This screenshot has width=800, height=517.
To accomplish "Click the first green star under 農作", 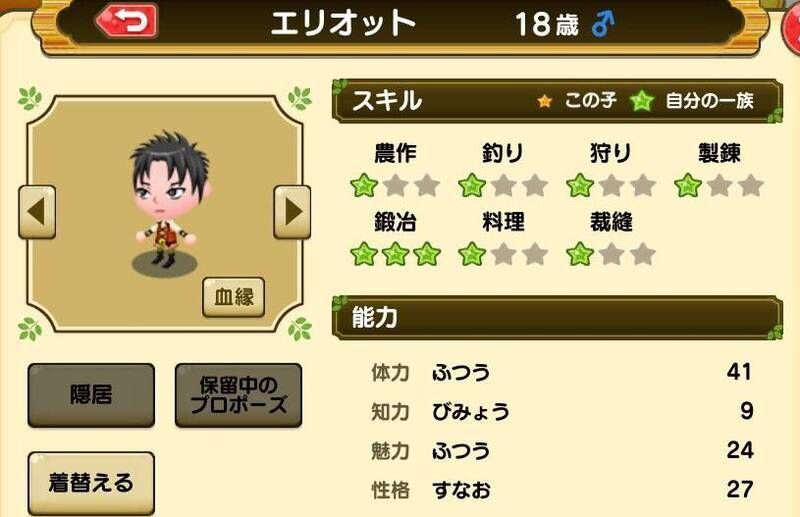I will coord(364,185).
